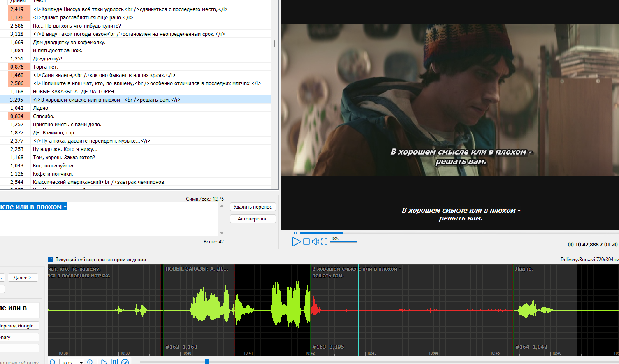This screenshot has height=364, width=619.
Task: Select the subtitle row 'Приятно иметь с вами дело.'
Action: point(67,125)
